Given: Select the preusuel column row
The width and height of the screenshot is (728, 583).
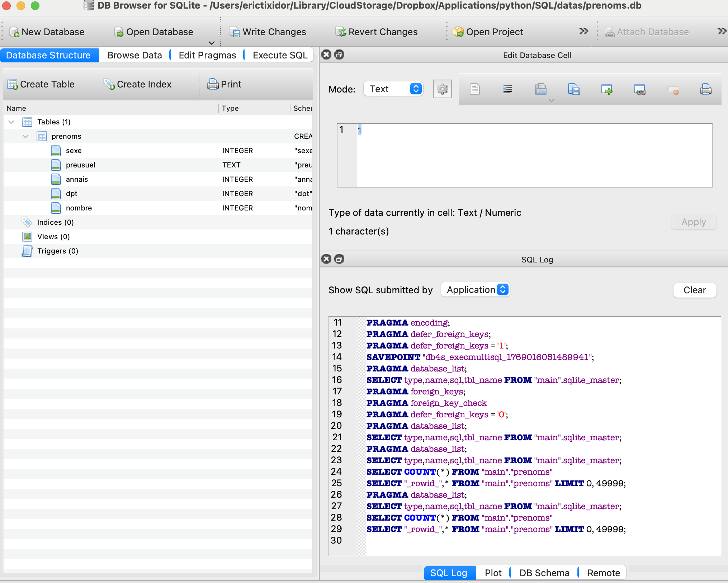Looking at the screenshot, I should coord(80,165).
